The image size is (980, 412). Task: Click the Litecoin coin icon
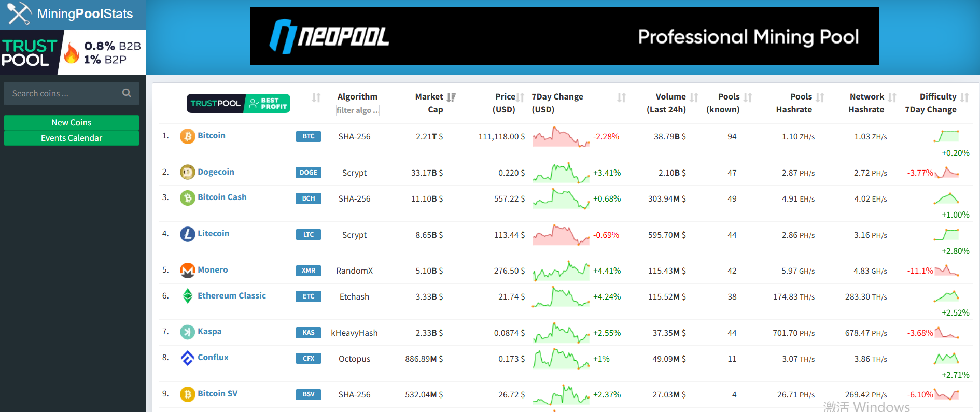tap(187, 234)
